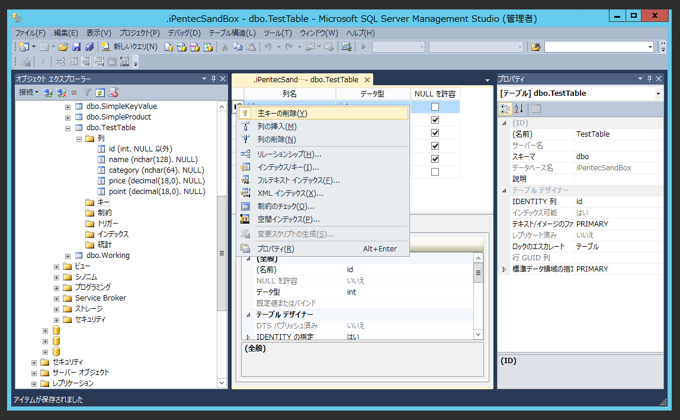Screen dimensions: 680x420
Task: Open the ツール(T) menu
Action: tap(278, 33)
